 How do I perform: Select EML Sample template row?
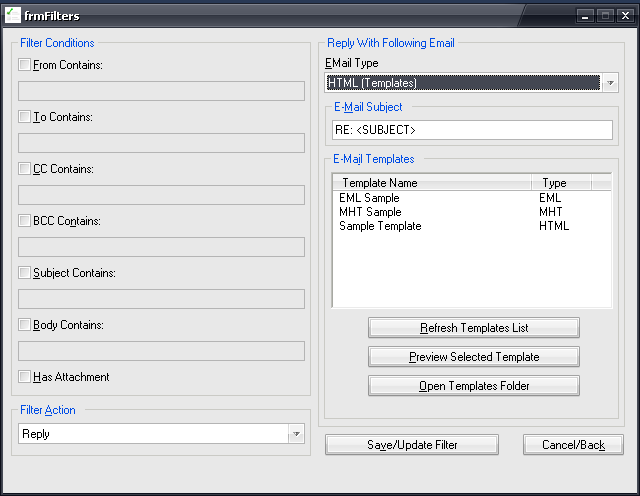point(370,198)
